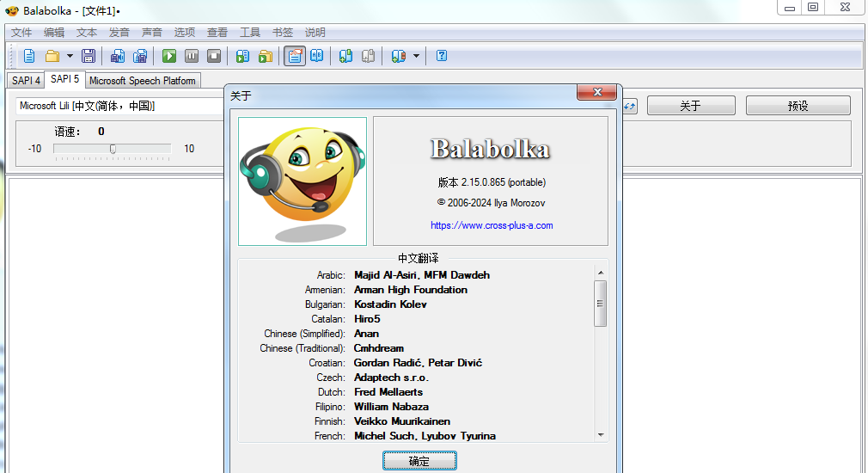Image resolution: width=868 pixels, height=473 pixels.
Task: Open the 查看 menu
Action: point(217,33)
